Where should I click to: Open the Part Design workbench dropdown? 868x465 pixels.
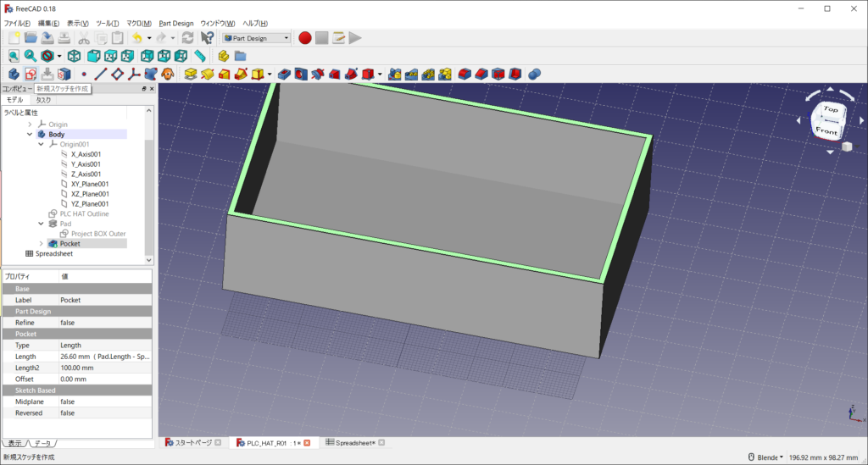point(256,38)
